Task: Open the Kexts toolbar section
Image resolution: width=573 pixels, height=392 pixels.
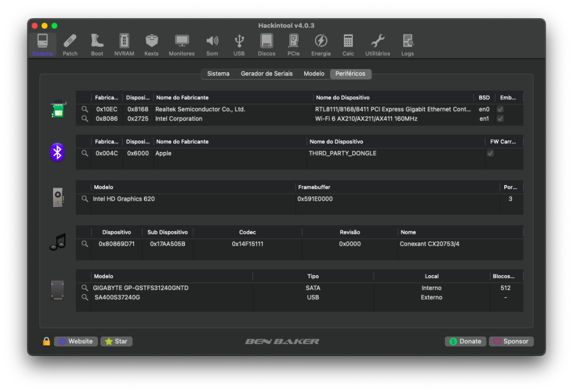Action: point(151,45)
